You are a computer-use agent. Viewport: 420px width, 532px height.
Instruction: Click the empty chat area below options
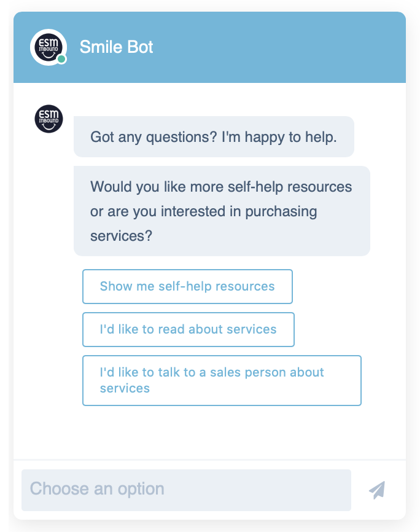click(x=209, y=432)
